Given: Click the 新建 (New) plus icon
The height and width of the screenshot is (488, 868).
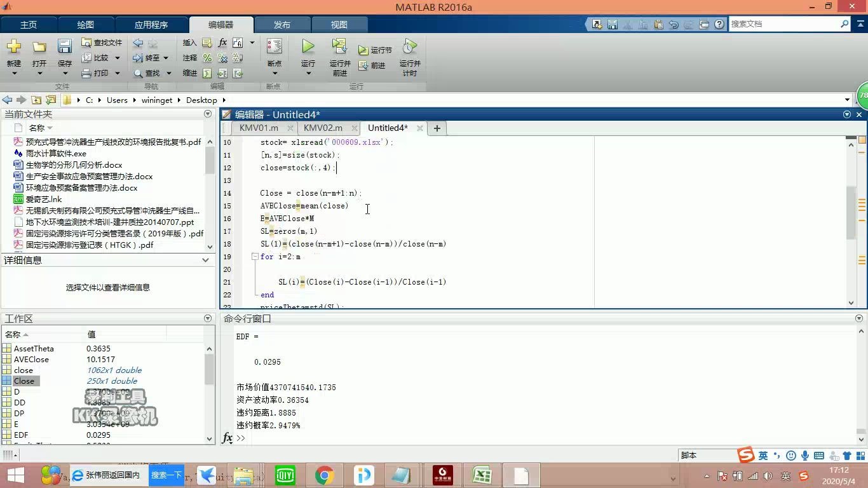Looking at the screenshot, I should 14,46.
